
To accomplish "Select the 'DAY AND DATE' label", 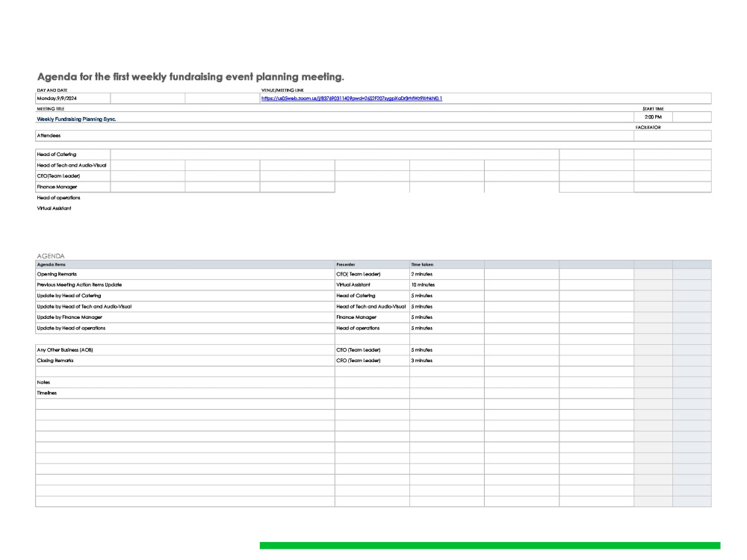I will 52,90.
